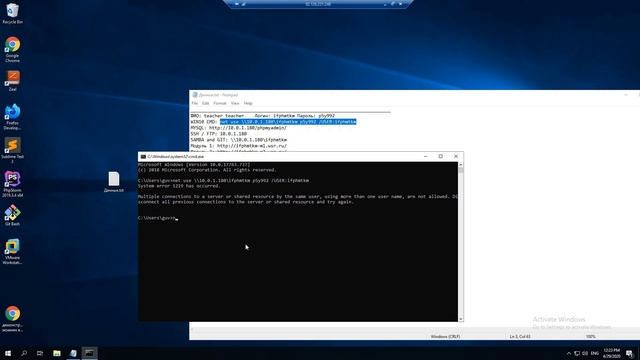Click the MYSQL phpmyadmin URL line in Notepad

[x=238, y=128]
